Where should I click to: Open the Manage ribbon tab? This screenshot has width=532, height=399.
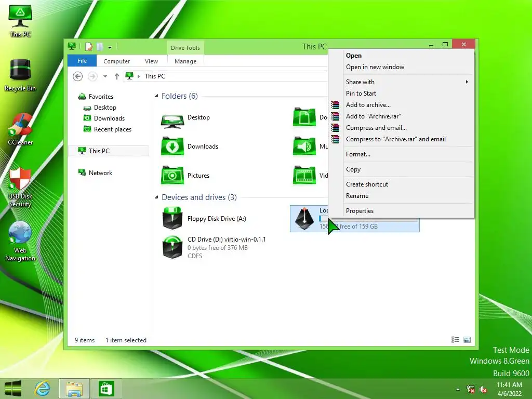point(185,61)
